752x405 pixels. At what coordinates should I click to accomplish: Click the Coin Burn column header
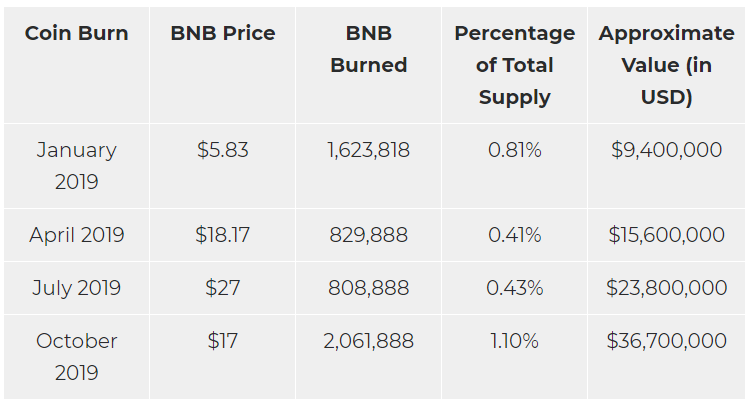(x=77, y=33)
